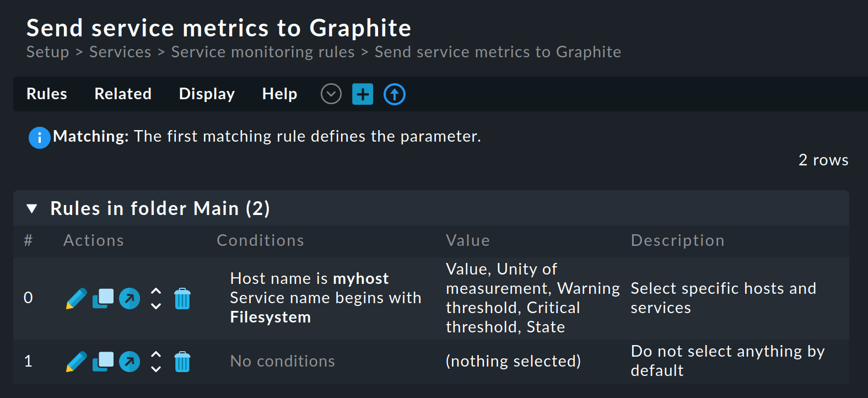
Task: Go to Services breadcrumb
Action: (120, 52)
